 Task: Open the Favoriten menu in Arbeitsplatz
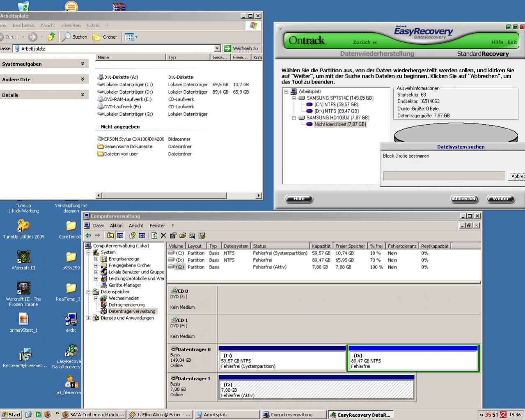pos(71,25)
